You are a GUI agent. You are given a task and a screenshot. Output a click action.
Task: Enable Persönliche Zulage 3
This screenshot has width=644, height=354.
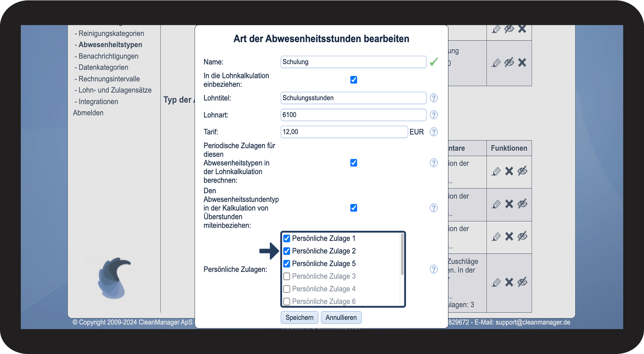pos(287,276)
